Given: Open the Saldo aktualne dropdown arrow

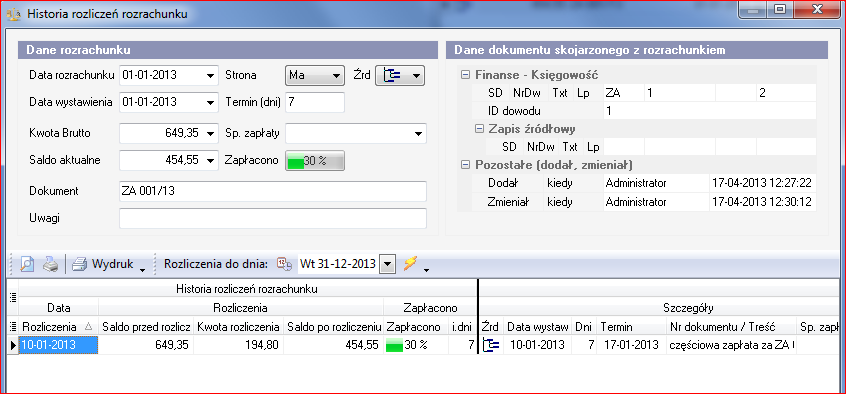Looking at the screenshot, I should click(210, 160).
